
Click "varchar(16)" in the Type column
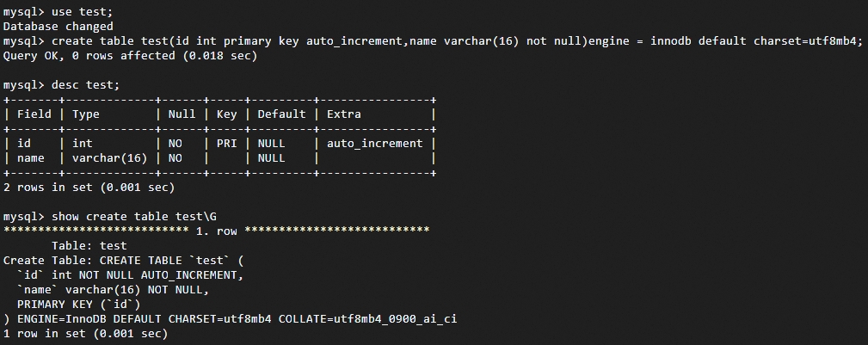(x=110, y=158)
